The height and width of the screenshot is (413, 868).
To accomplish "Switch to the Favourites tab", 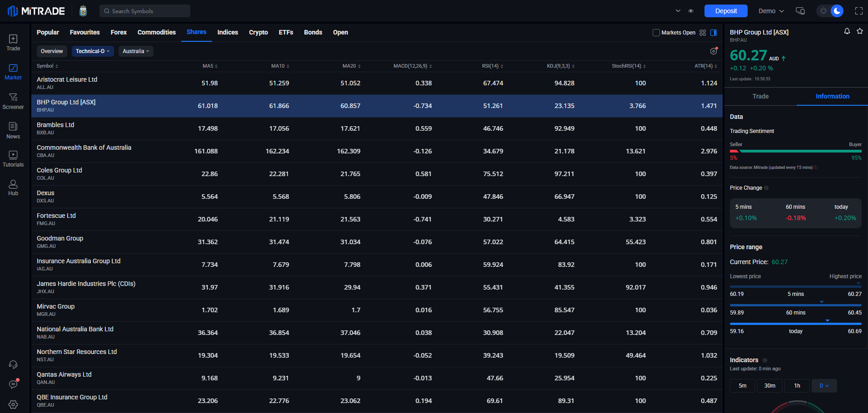I will coord(85,32).
